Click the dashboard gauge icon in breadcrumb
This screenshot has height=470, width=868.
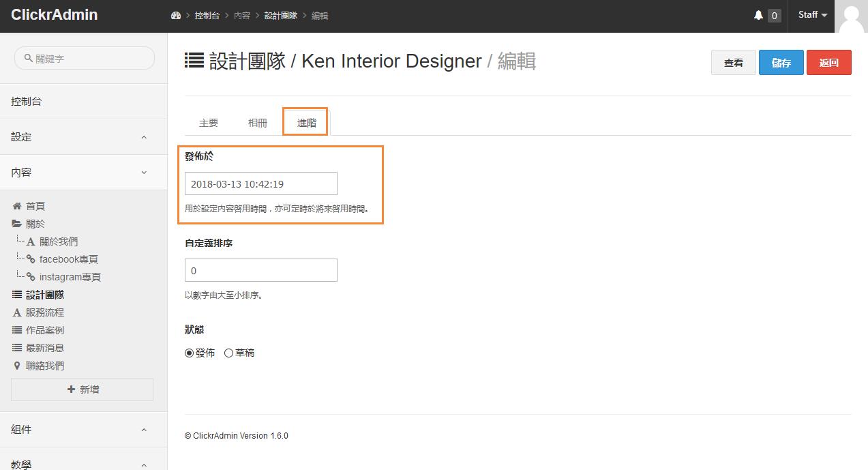pyautogui.click(x=176, y=15)
